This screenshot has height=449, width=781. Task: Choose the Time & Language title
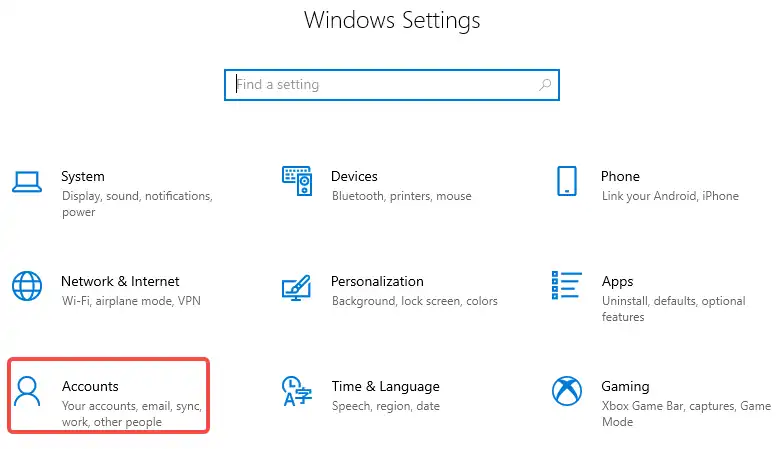pyautogui.click(x=386, y=387)
